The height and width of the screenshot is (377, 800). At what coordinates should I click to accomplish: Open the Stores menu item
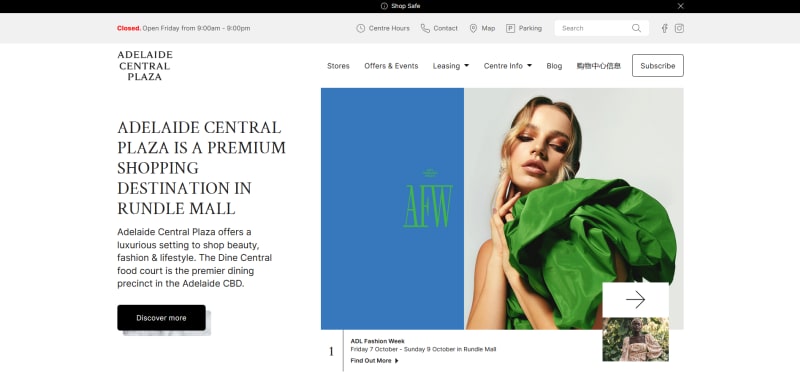338,66
